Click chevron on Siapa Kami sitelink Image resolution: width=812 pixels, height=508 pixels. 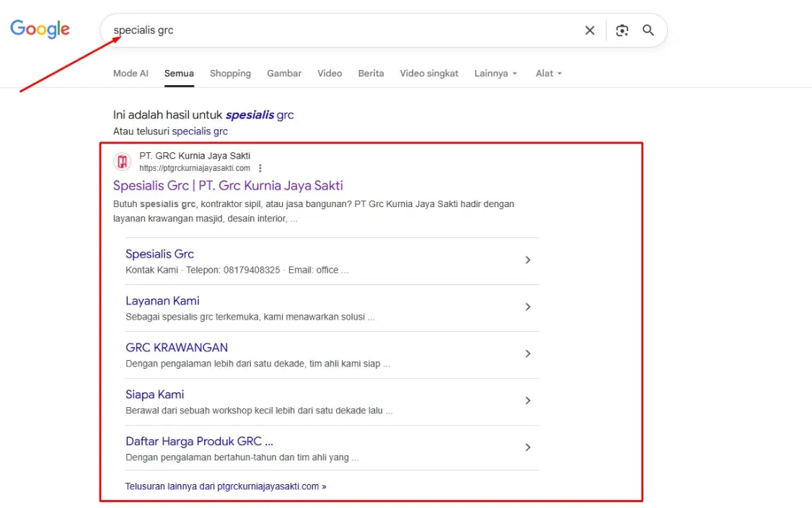tap(528, 400)
